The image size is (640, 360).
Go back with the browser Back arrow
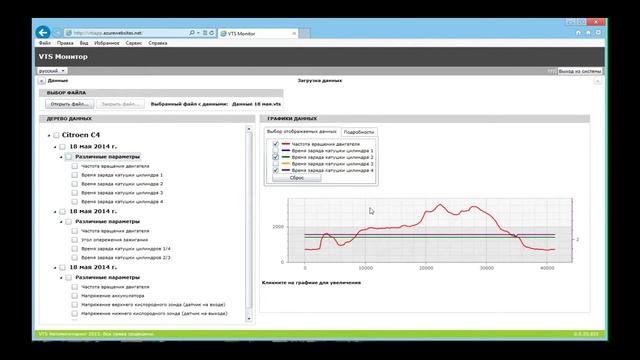(42, 32)
